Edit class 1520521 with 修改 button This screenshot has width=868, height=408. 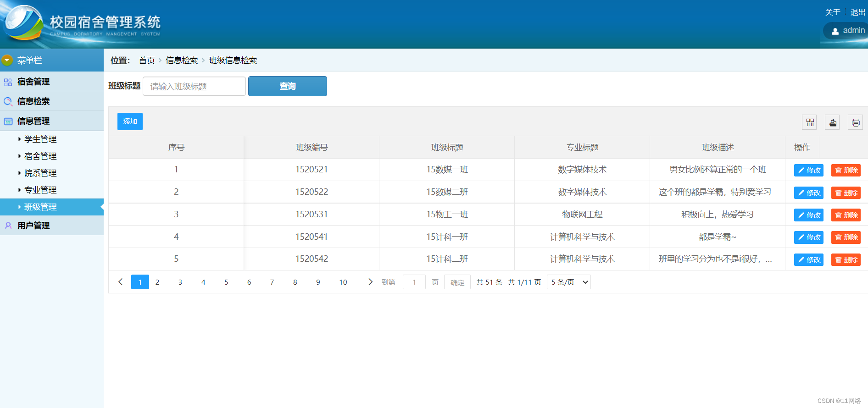coord(808,170)
